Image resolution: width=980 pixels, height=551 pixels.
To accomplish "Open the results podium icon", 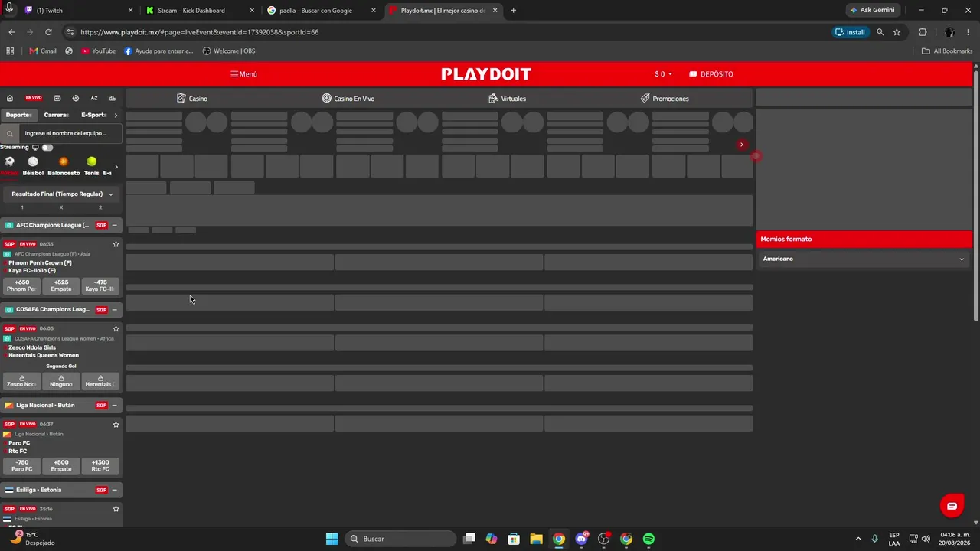I will pos(113,98).
